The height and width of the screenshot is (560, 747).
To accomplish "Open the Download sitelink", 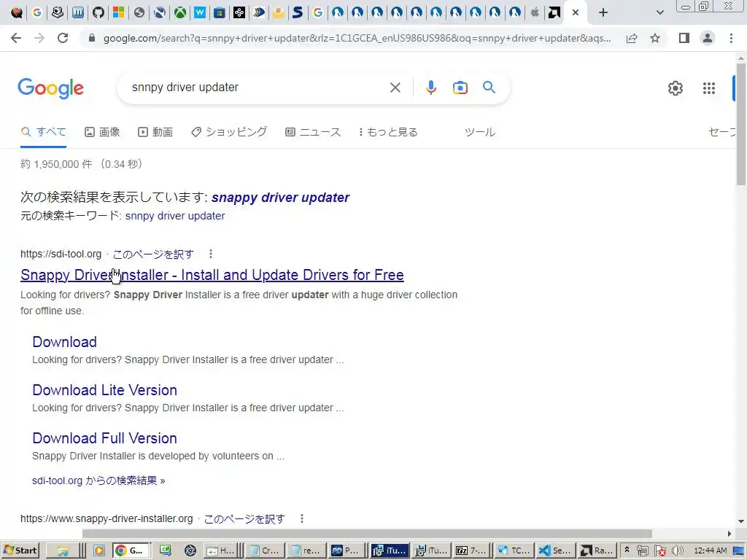I will (x=65, y=342).
